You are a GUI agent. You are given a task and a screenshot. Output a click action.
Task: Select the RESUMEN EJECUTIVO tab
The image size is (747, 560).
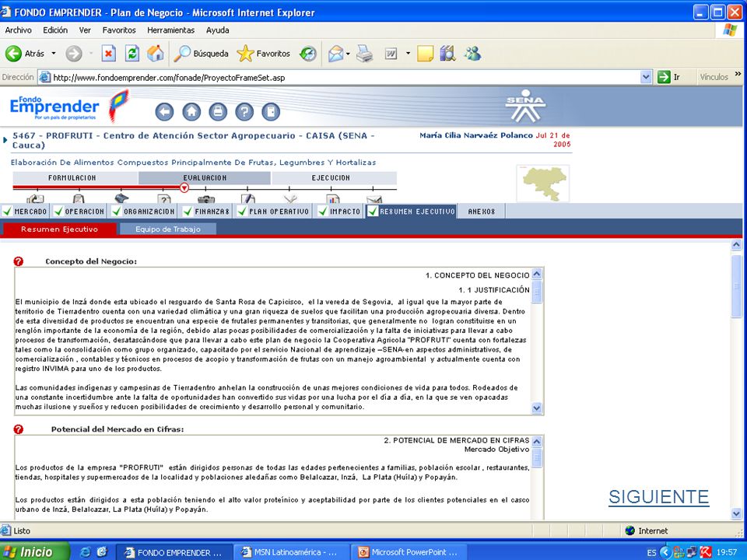tap(412, 212)
